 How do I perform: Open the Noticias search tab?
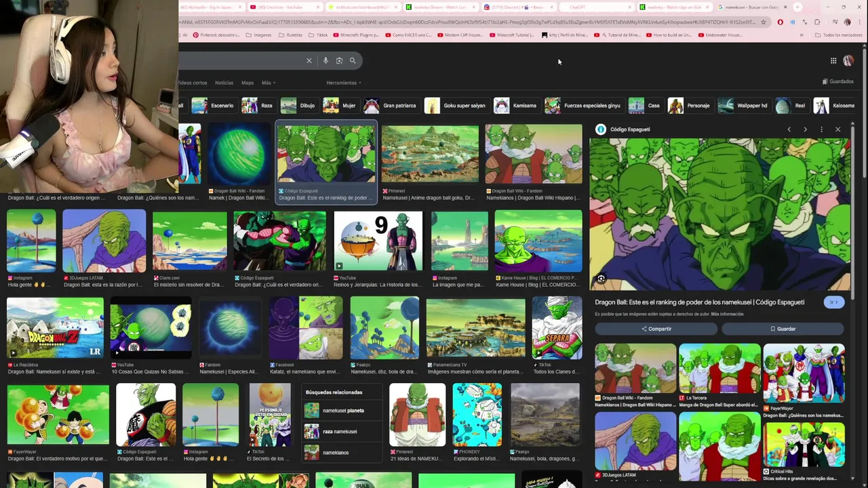[224, 83]
